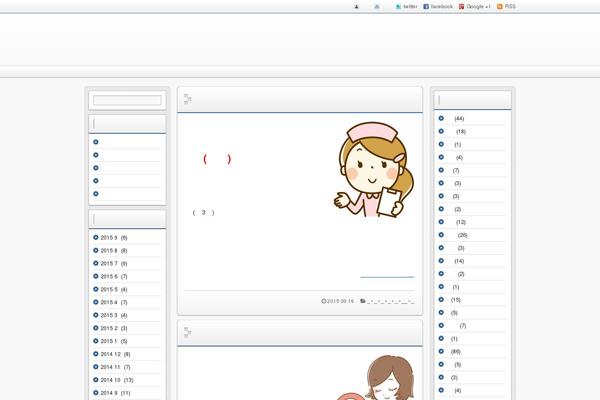Click the underlined read-more link in first post
600x400 pixels.
click(387, 273)
